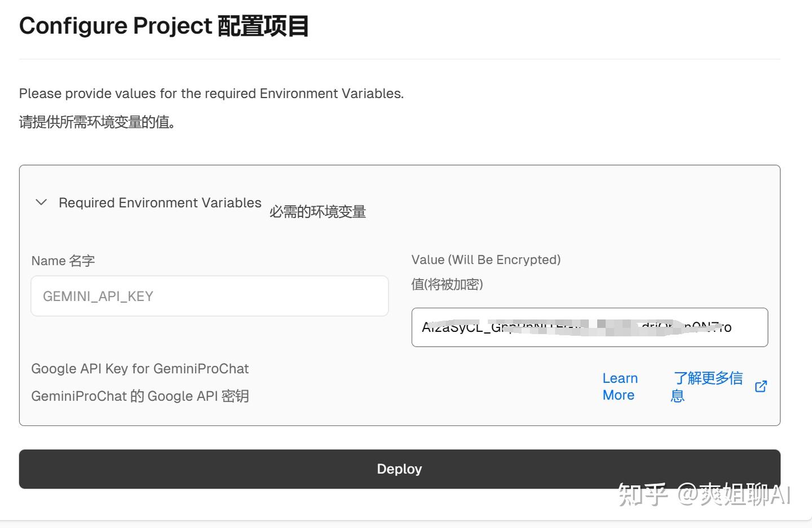Click the Configure Project 配置项目 heading
This screenshot has width=812, height=528.
(164, 25)
